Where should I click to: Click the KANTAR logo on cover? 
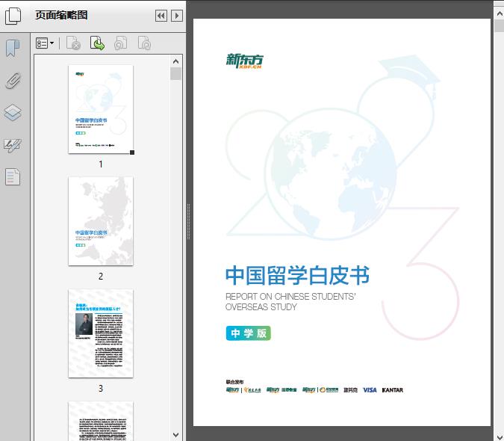tap(393, 390)
